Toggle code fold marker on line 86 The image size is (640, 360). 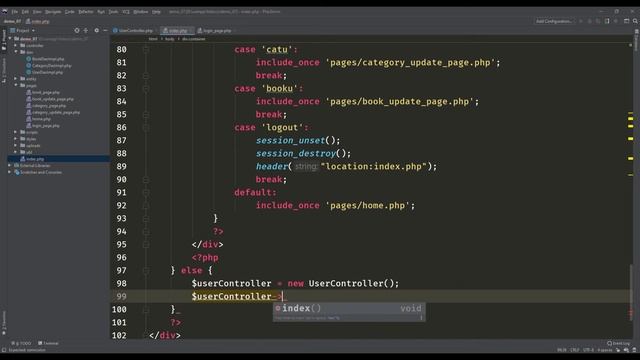click(146, 127)
